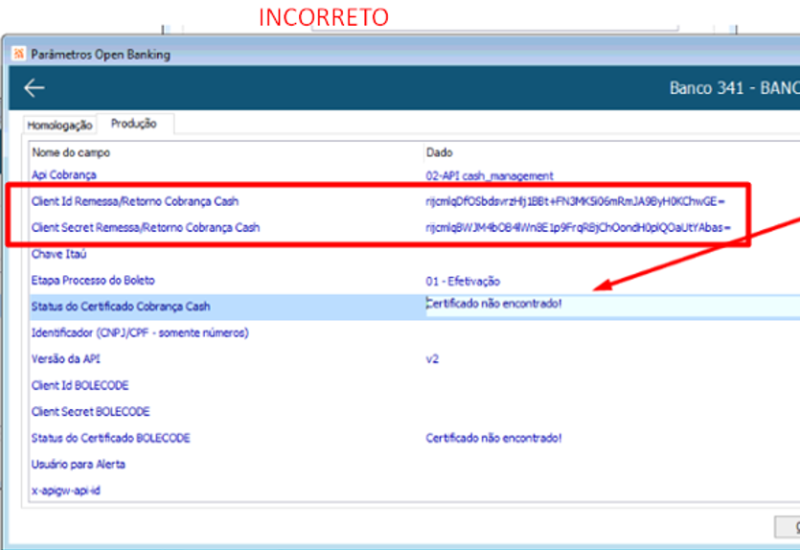
Task: Select the 'Client Id BOLECODE' field
Action: 80,386
